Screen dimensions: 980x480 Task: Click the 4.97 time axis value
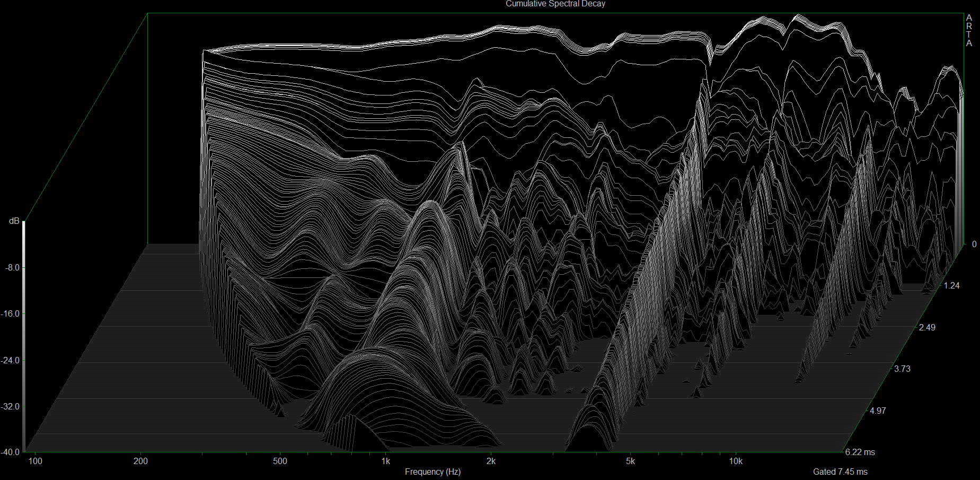coord(878,411)
